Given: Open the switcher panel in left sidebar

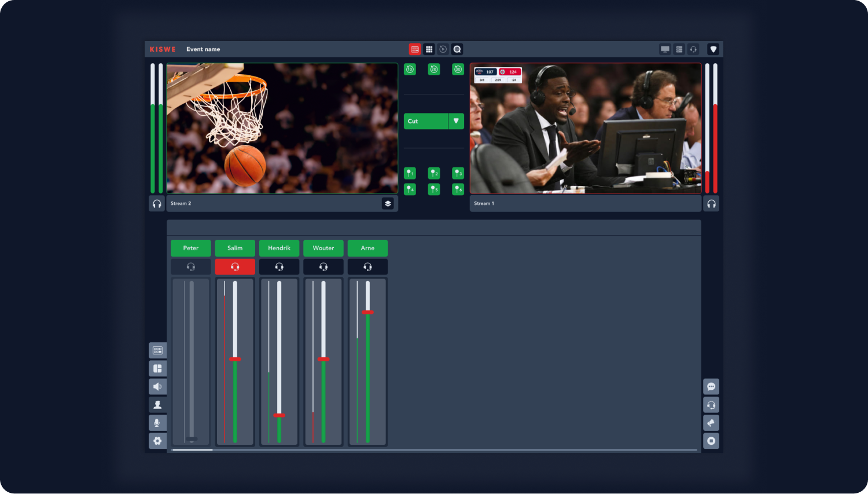Looking at the screenshot, I should coord(157,350).
